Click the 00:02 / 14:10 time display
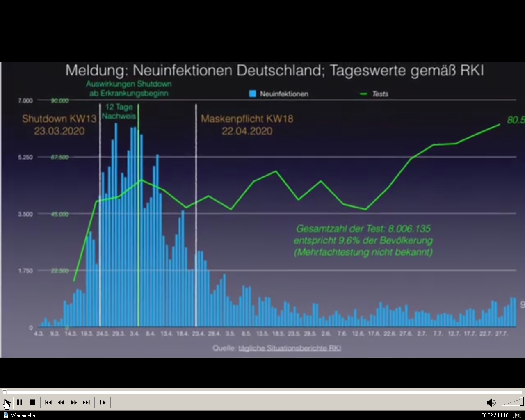525x420 pixels. click(495, 415)
